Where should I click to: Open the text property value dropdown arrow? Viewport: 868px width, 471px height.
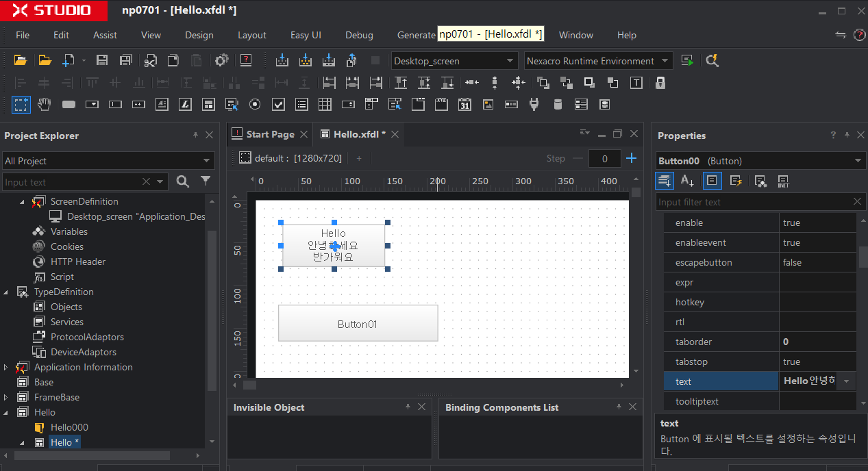[847, 381]
